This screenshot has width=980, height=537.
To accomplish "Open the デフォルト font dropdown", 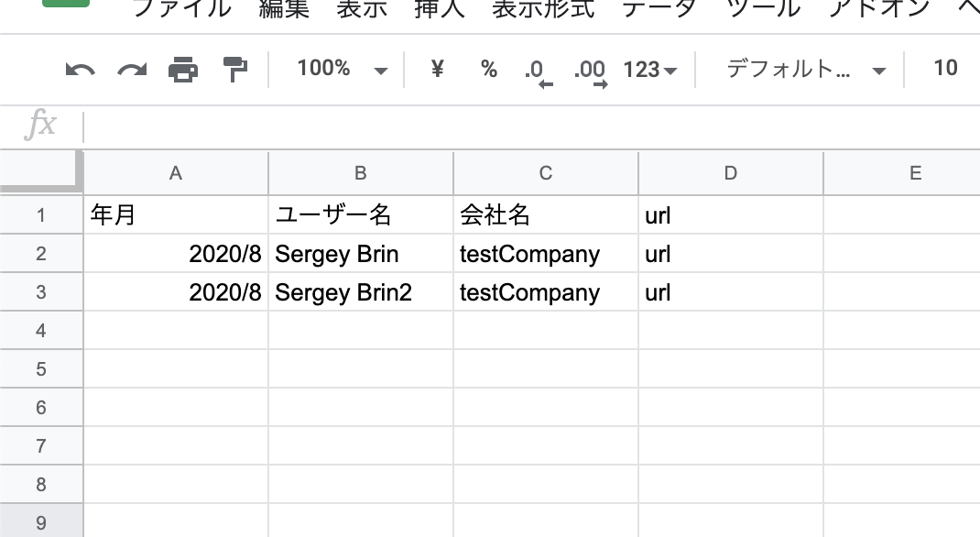I will 806,70.
